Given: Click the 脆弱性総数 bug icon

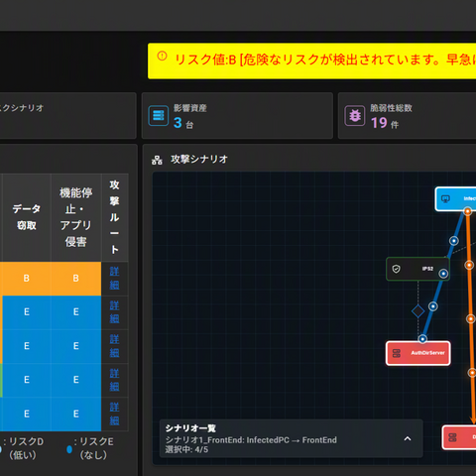Looking at the screenshot, I should 355,116.
